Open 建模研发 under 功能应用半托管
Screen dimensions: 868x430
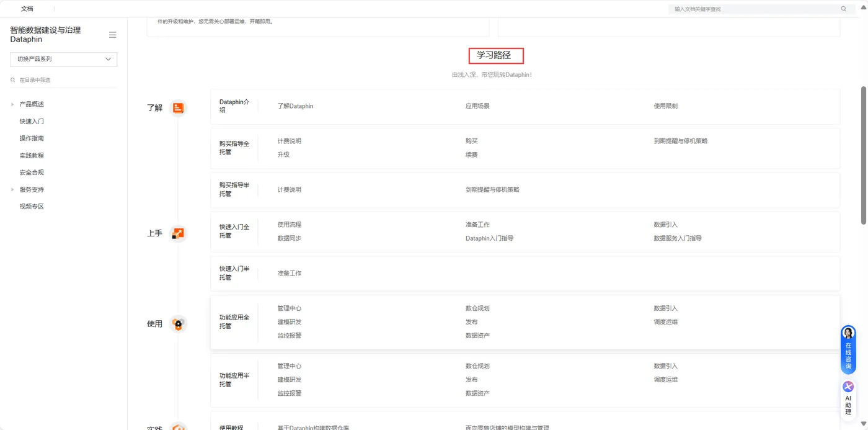coord(290,380)
